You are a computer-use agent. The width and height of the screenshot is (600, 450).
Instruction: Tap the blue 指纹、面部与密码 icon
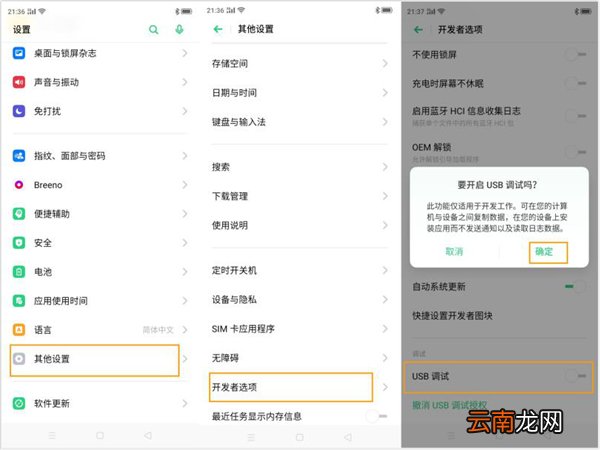[x=19, y=155]
